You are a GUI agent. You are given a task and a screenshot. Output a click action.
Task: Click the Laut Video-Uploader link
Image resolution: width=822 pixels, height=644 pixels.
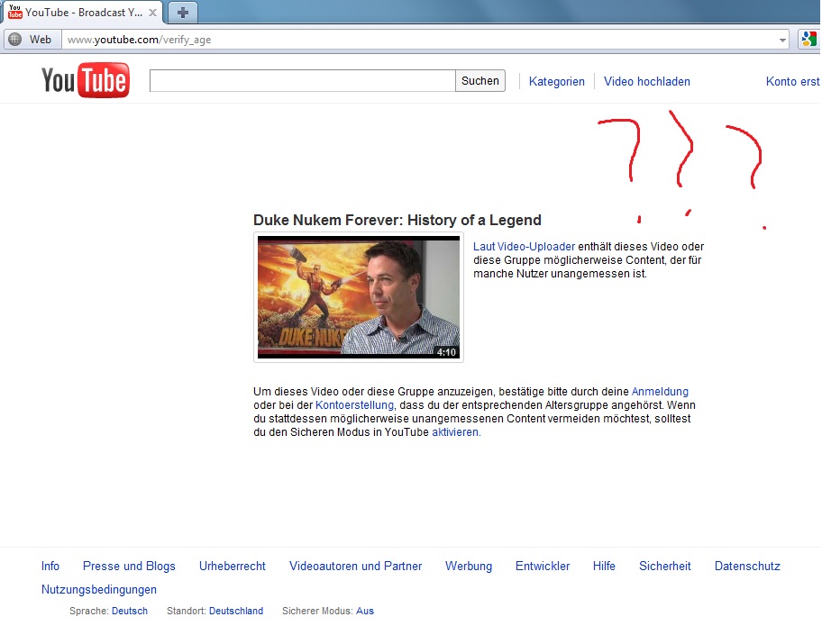(x=525, y=246)
